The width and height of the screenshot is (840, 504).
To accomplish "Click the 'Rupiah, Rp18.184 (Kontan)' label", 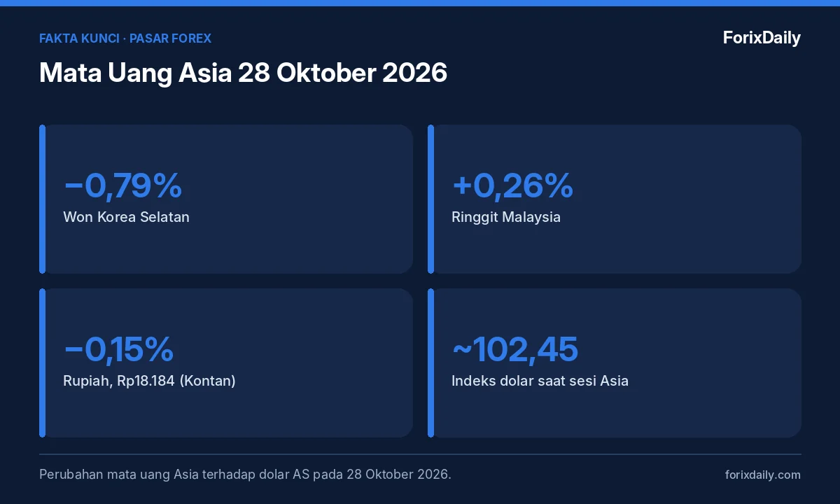I will 149,381.
